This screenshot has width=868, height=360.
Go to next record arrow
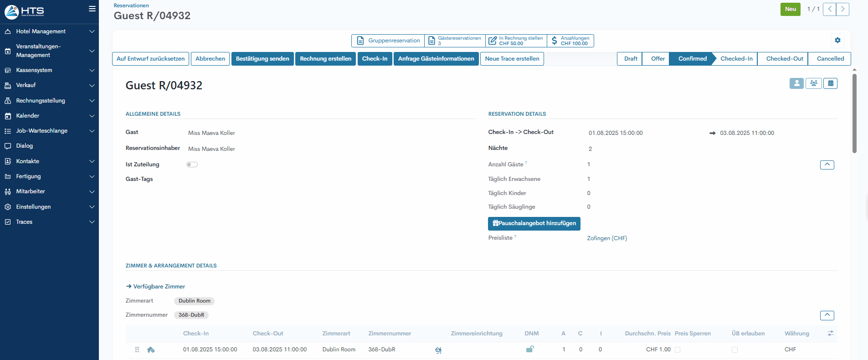(842, 9)
